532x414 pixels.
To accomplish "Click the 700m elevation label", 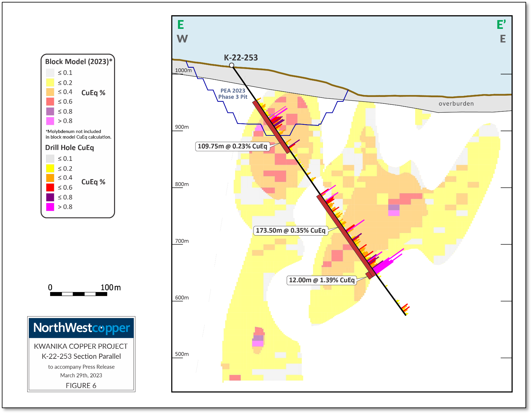I will coord(182,241).
